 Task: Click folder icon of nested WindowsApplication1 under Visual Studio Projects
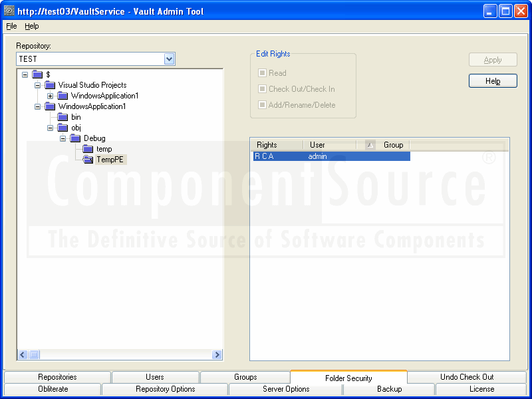[x=63, y=96]
